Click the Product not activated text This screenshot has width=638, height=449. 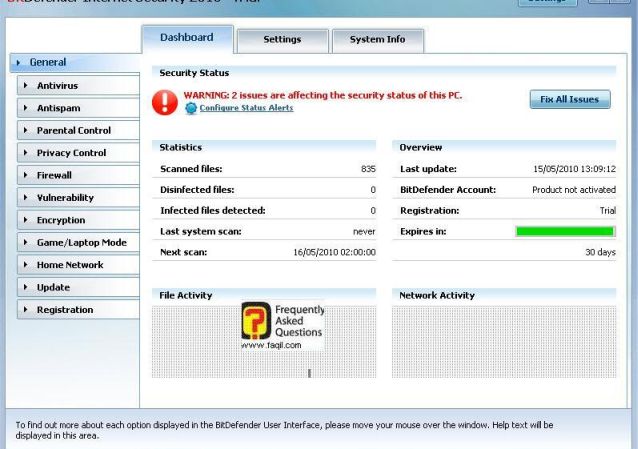574,190
